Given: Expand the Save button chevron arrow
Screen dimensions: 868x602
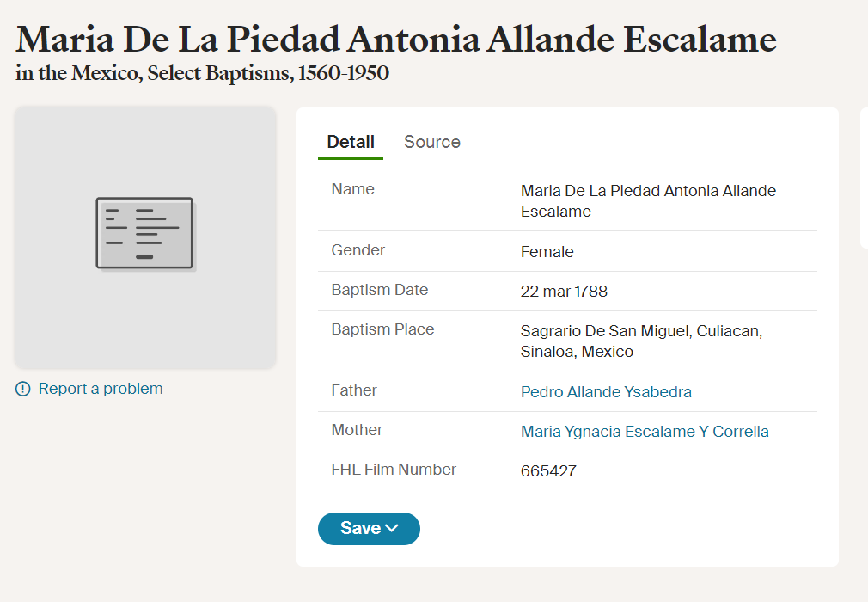Looking at the screenshot, I should tap(392, 528).
